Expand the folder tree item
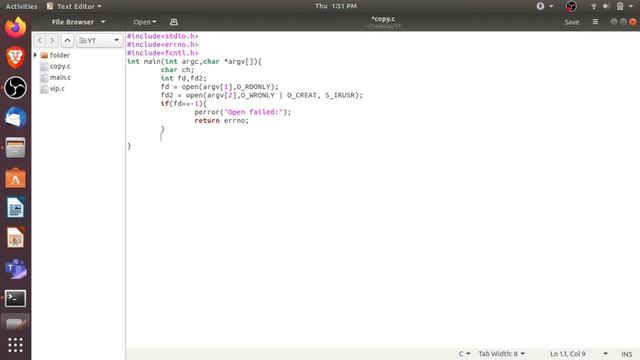The width and height of the screenshot is (640, 360). point(36,55)
